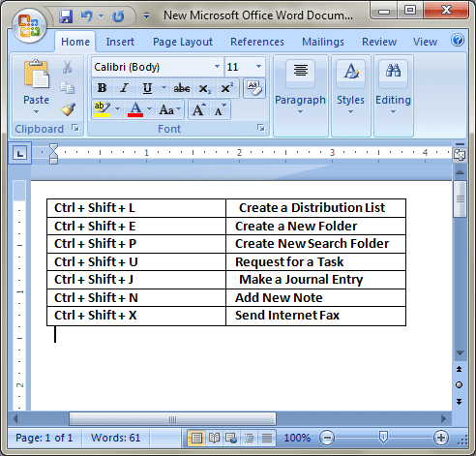This screenshot has height=456, width=476.
Task: Click the horizontal scrollbar thumb
Action: coord(172,419)
